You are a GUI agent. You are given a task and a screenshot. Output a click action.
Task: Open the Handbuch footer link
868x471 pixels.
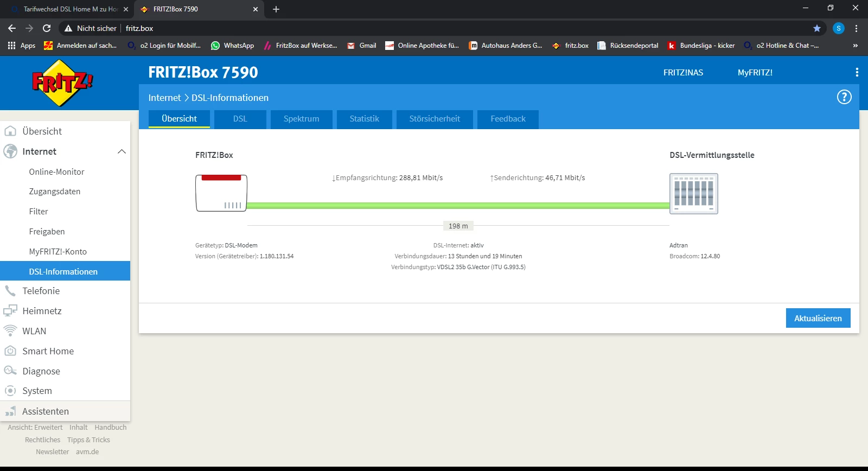[x=111, y=428]
